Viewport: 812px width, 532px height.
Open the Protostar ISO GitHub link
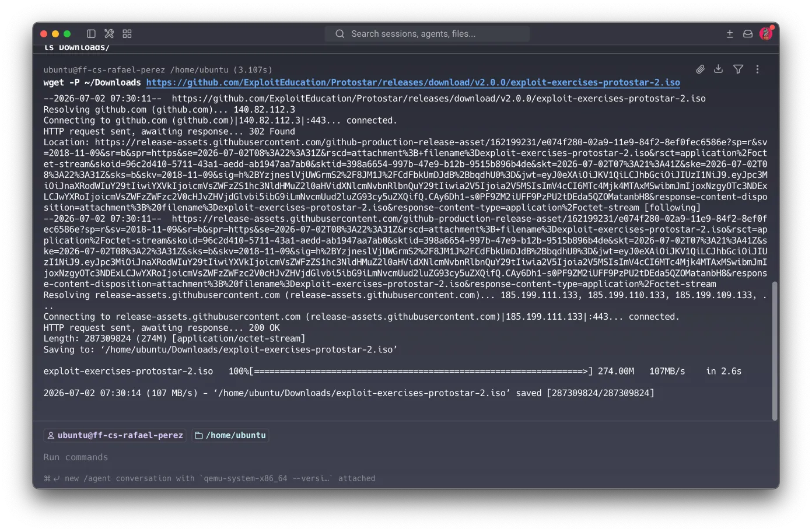pos(413,83)
